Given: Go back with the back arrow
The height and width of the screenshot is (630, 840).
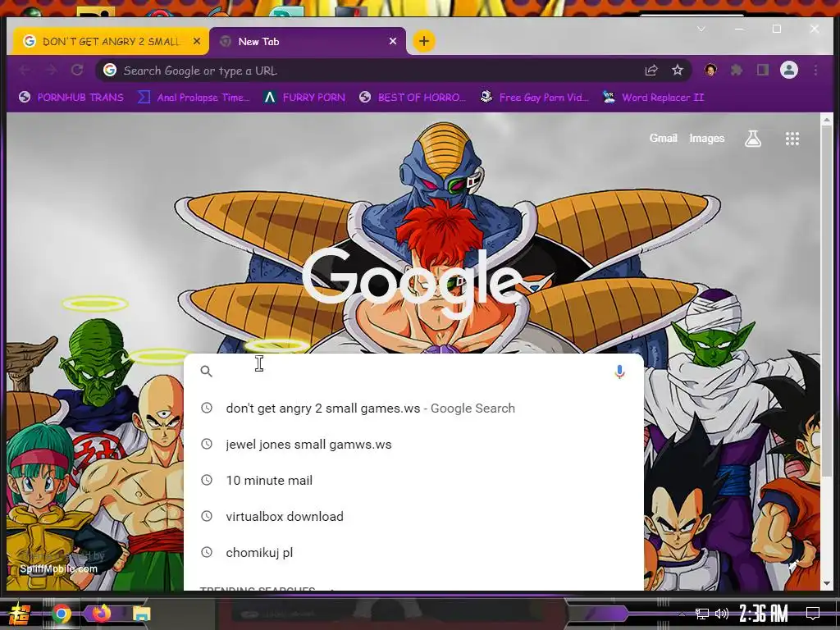Looking at the screenshot, I should [x=25, y=71].
